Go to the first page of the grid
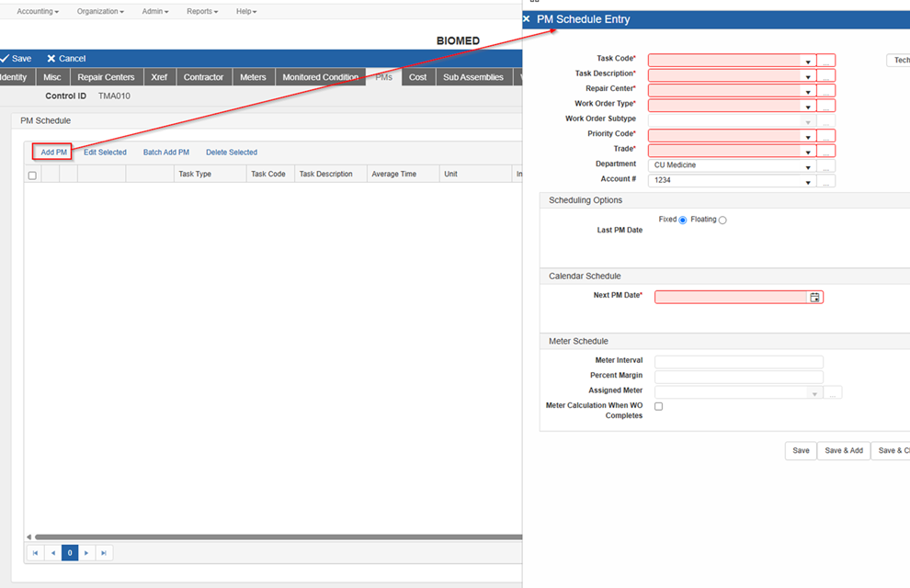910x588 pixels. point(35,553)
